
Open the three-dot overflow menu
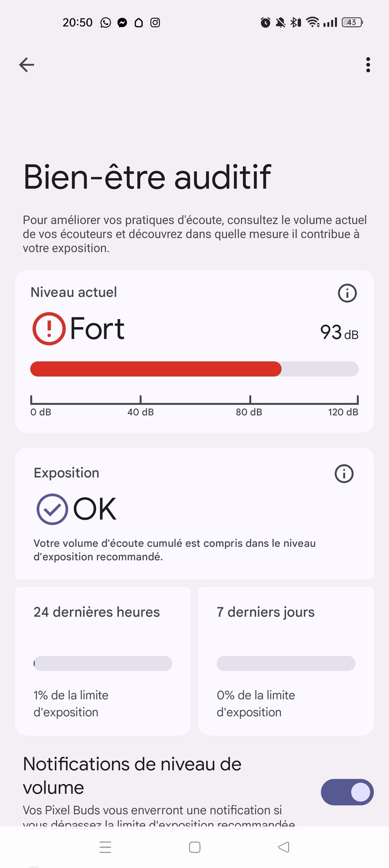pos(368,65)
